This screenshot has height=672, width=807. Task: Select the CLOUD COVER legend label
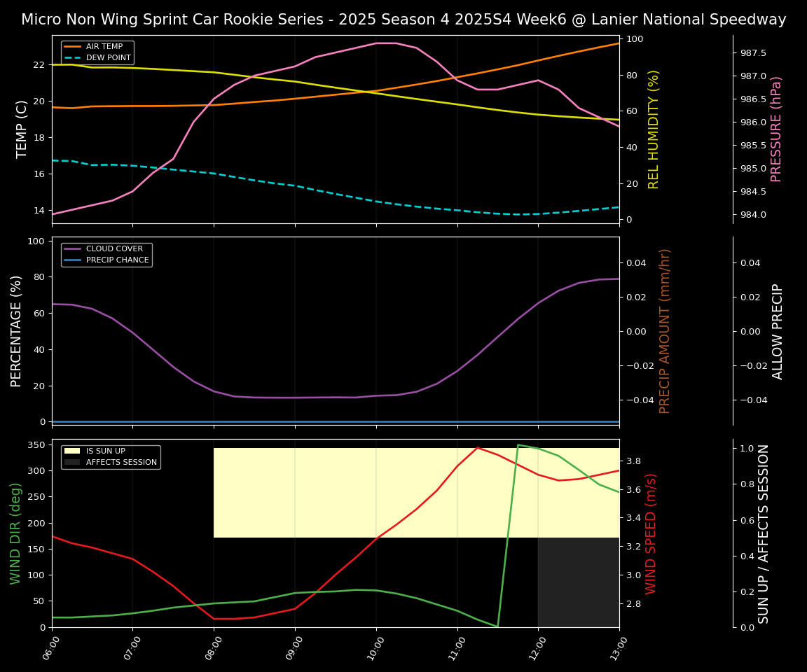tap(114, 249)
